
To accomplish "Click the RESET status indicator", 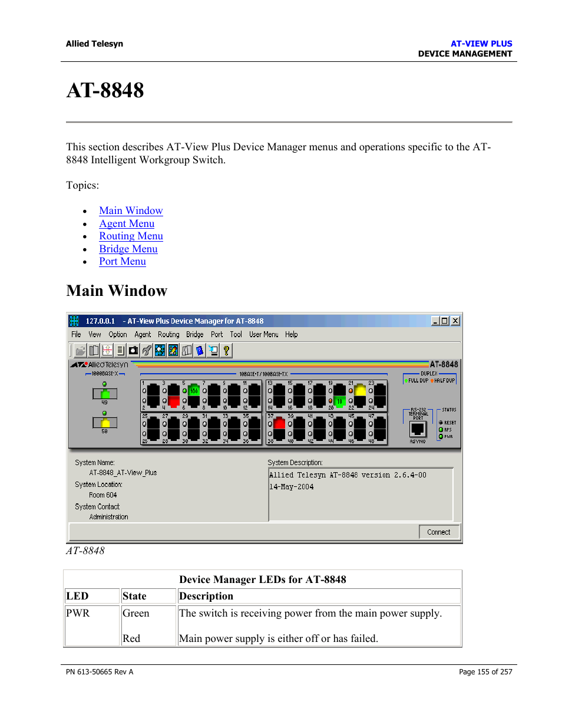I will coord(441,423).
